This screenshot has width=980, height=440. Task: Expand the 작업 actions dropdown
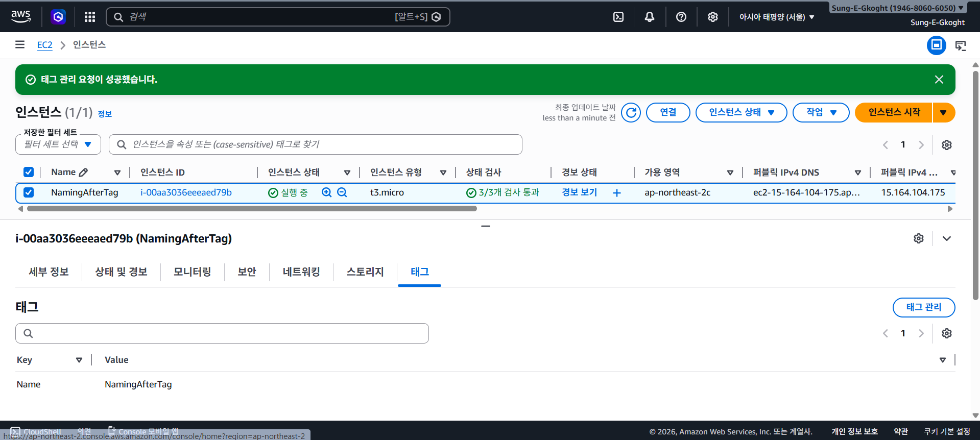tap(821, 112)
